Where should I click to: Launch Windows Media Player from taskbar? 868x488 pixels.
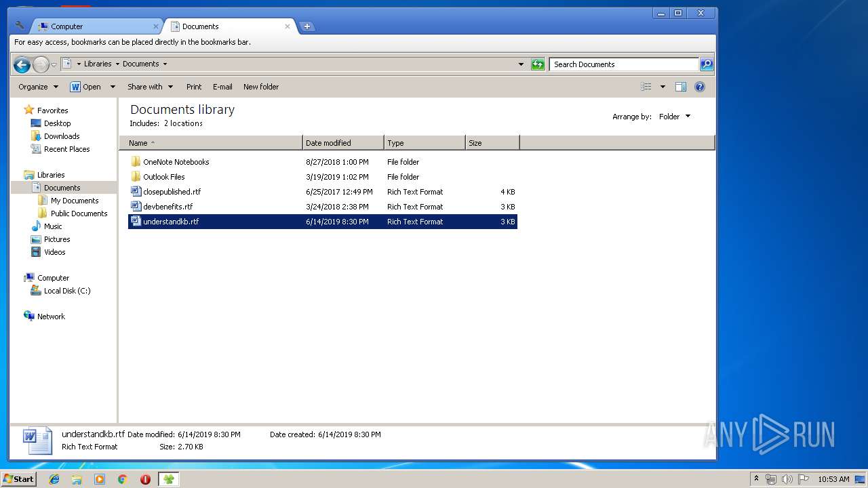[x=100, y=479]
